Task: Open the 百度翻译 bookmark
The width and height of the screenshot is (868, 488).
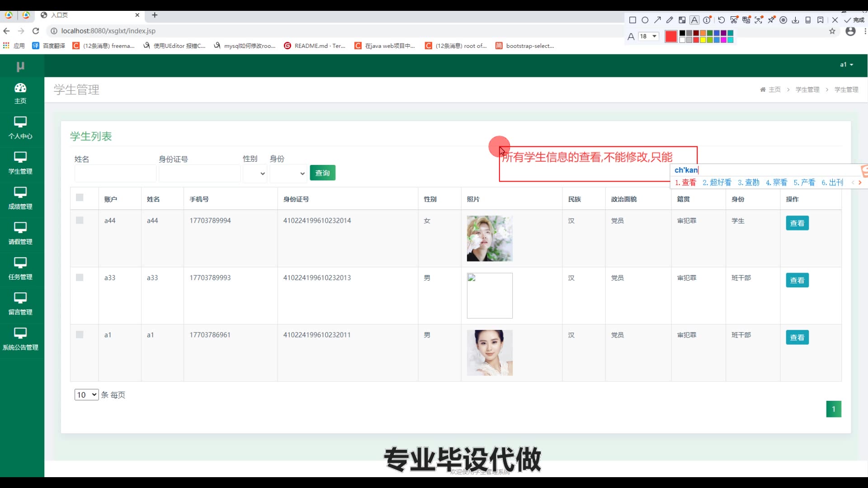Action: (x=49, y=46)
